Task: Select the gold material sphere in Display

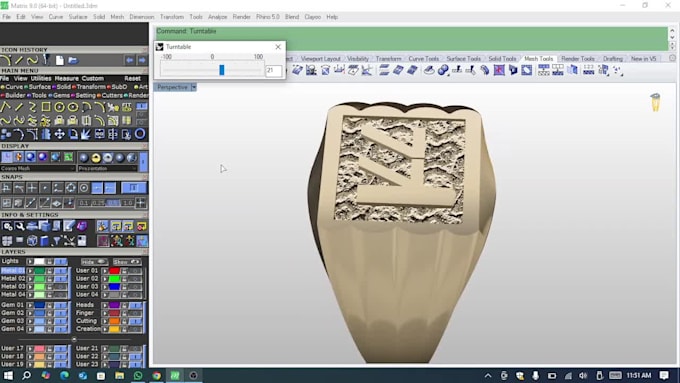Action: tap(96, 157)
